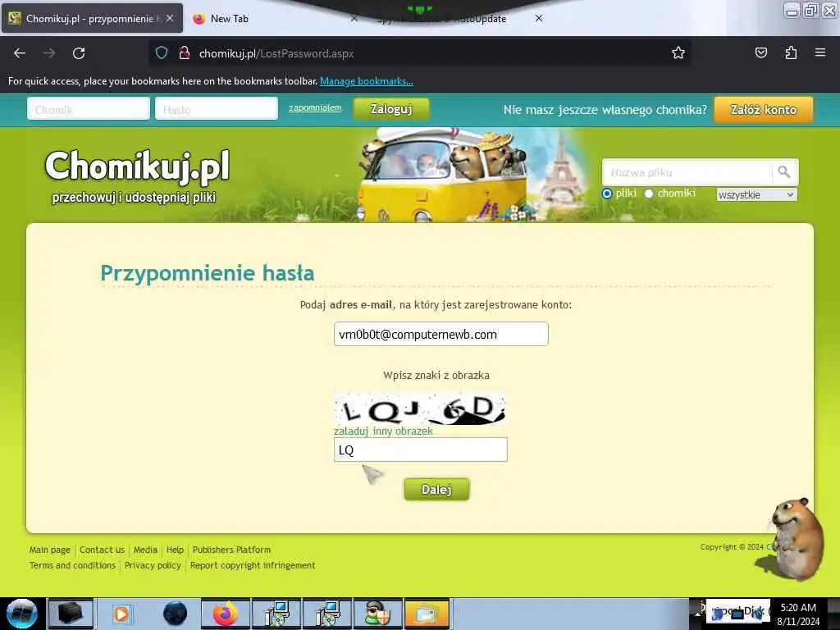
Task: Reload the page with the refresh icon
Action: 79,53
